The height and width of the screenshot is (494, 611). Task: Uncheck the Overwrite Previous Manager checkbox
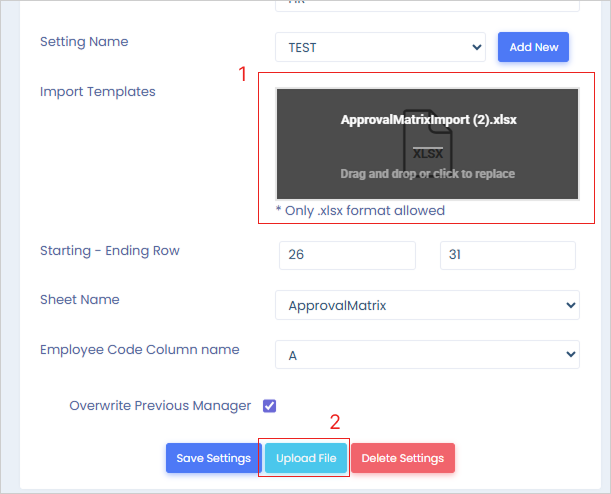pyautogui.click(x=269, y=406)
